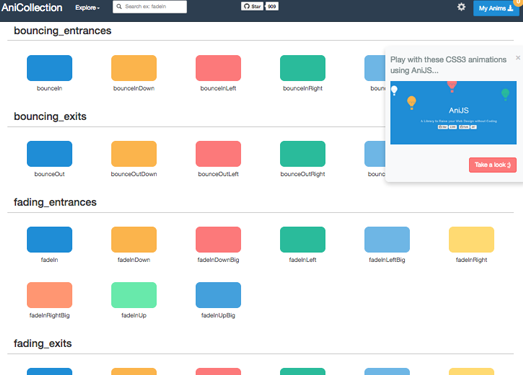Click the search magnifier icon
This screenshot has width=523, height=375.
click(x=119, y=6)
